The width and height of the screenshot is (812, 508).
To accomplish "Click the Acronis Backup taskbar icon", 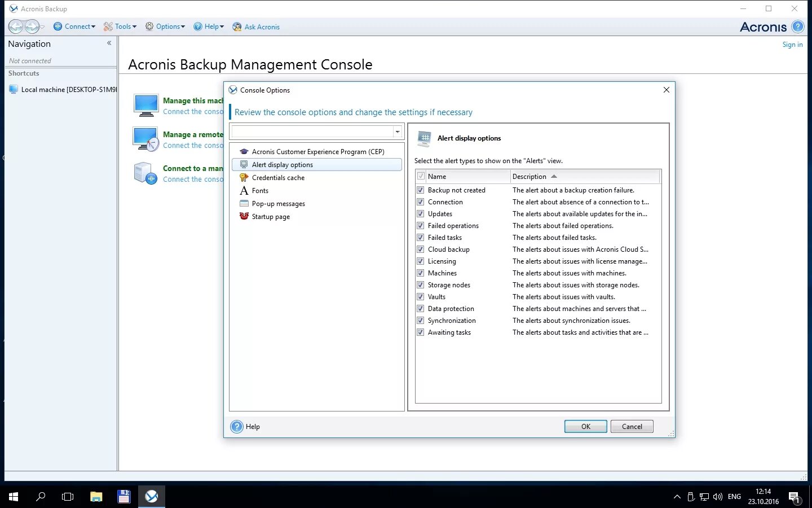I will (151, 497).
